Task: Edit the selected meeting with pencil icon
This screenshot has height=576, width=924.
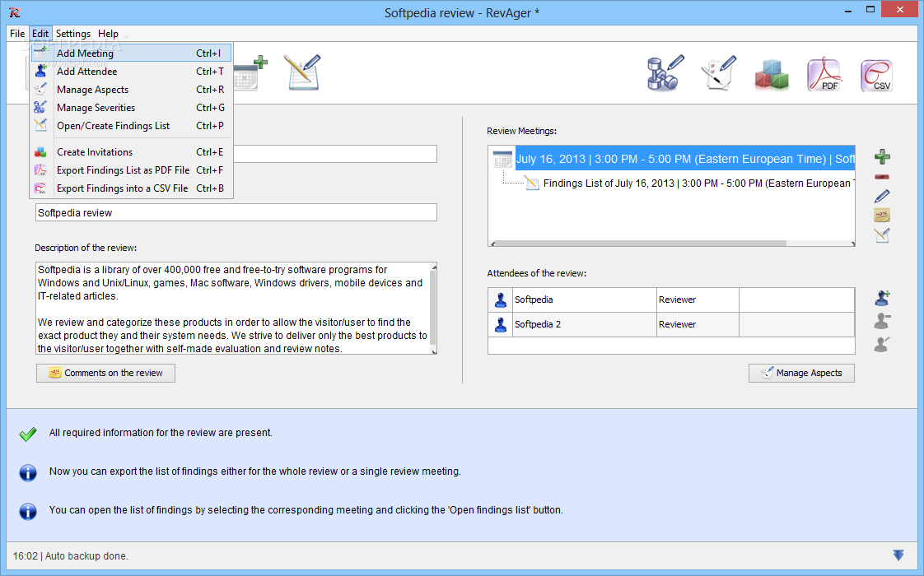Action: click(882, 196)
